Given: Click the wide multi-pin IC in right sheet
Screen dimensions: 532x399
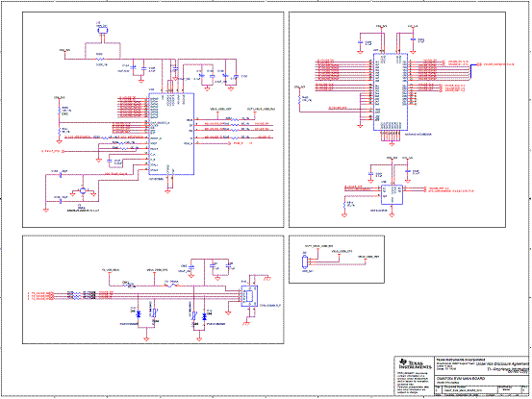Looking at the screenshot, I should coord(391,91).
